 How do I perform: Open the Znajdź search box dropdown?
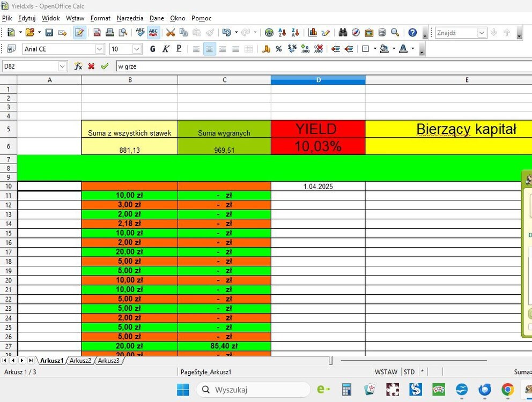(482, 33)
